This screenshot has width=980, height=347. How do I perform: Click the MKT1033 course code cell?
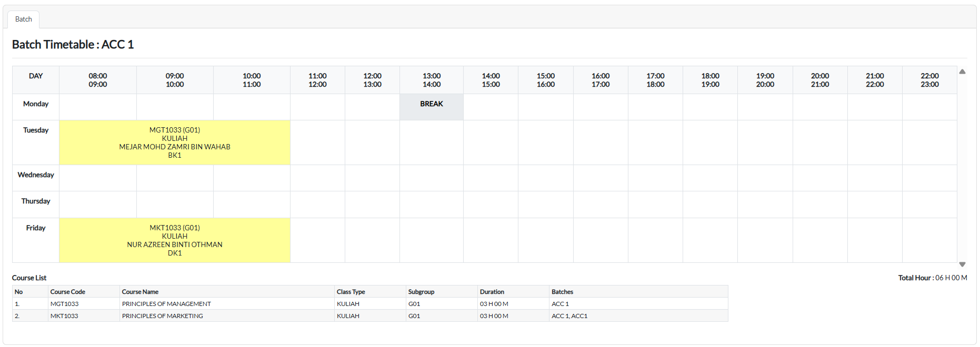point(64,316)
